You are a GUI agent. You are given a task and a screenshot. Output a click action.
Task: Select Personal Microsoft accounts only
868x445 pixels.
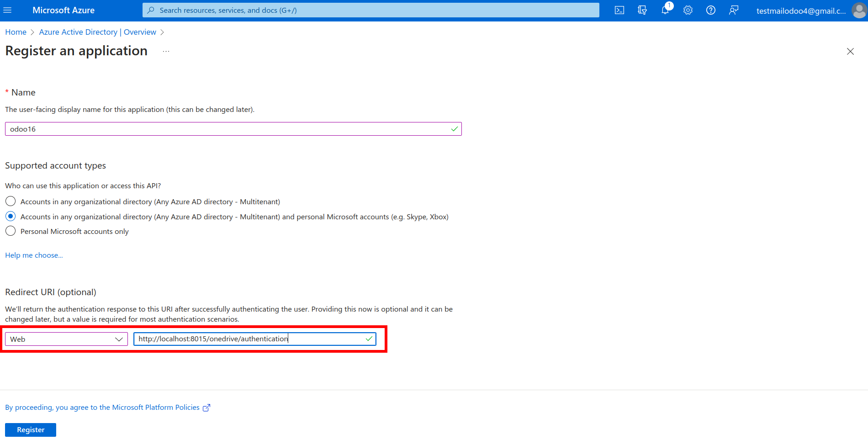pyautogui.click(x=11, y=231)
